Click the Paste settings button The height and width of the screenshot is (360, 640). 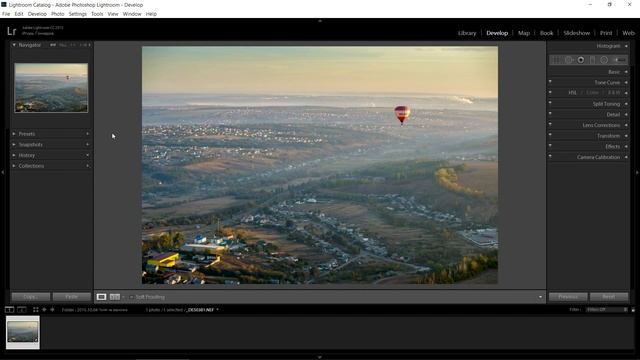(72, 297)
